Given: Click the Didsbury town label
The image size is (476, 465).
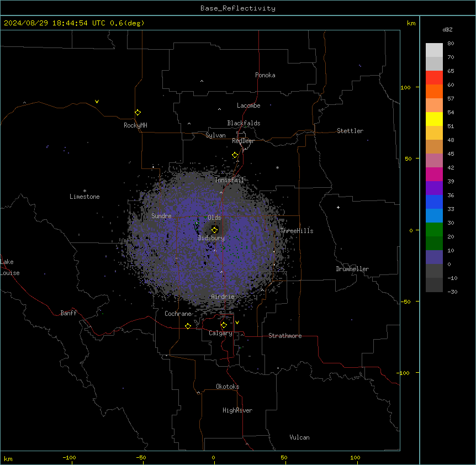Looking at the screenshot, I should [x=211, y=238].
